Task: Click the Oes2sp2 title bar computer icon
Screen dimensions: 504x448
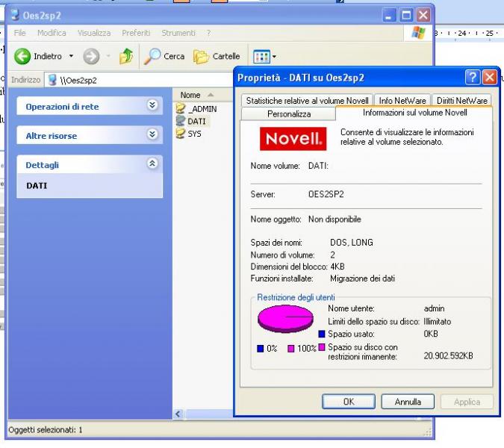Action: click(15, 15)
